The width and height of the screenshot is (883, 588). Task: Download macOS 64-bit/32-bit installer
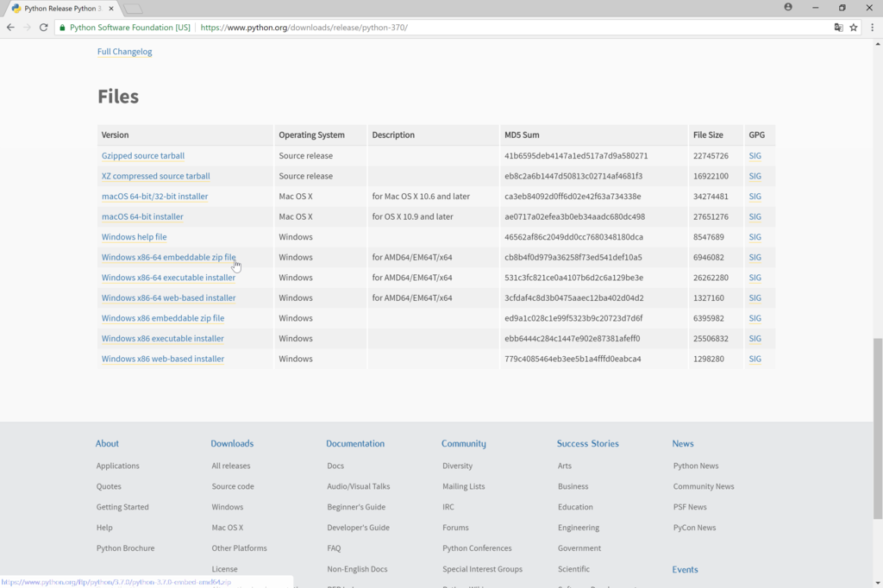pyautogui.click(x=155, y=196)
